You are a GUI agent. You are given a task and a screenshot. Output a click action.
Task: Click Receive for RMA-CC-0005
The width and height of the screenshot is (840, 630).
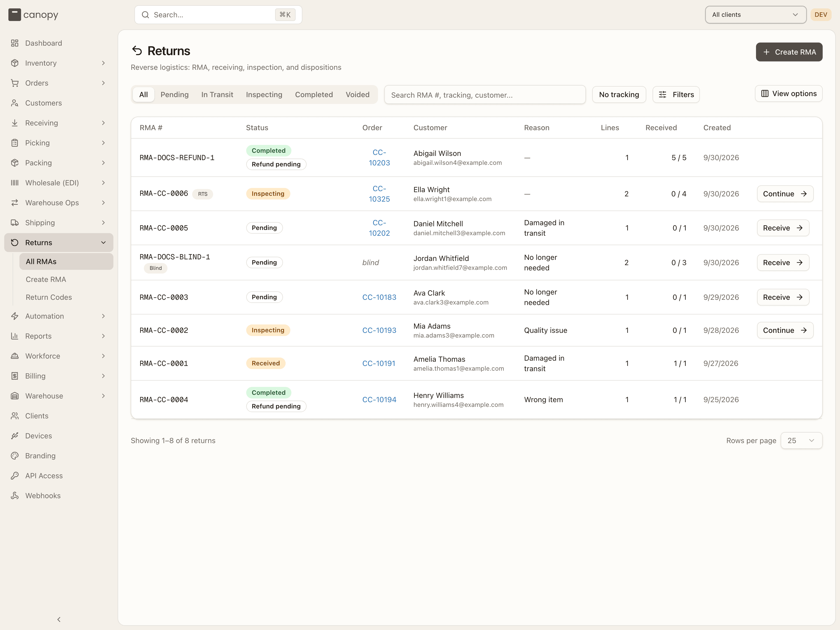pyautogui.click(x=783, y=228)
